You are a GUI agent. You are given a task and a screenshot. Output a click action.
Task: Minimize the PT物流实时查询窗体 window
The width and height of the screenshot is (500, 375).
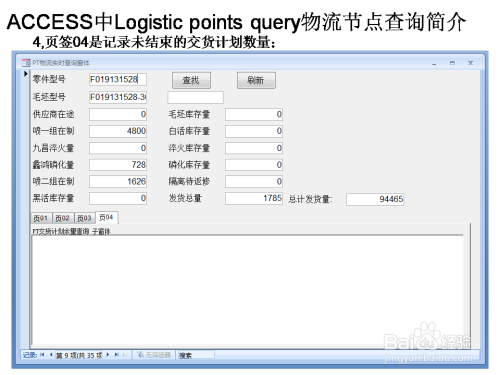coord(434,63)
